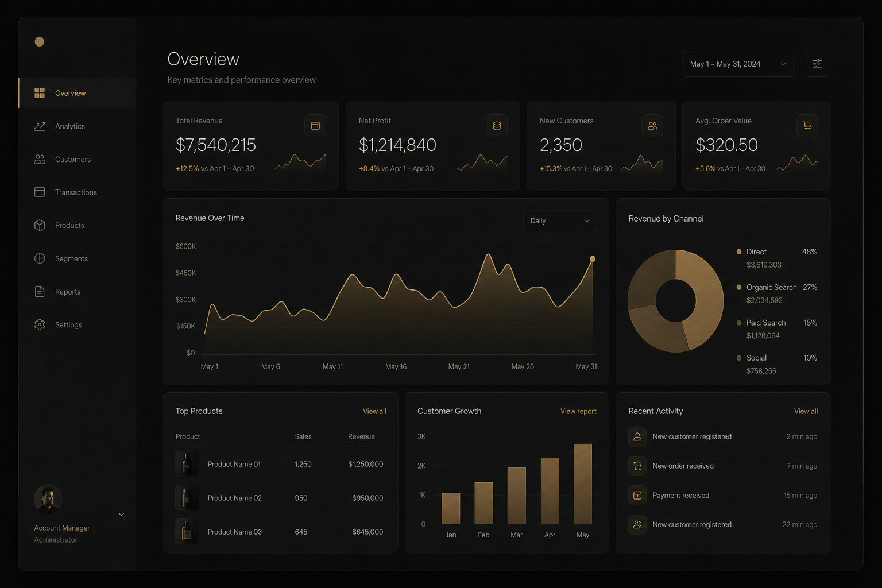
Task: Click the end data point on revenue chart
Action: [593, 259]
